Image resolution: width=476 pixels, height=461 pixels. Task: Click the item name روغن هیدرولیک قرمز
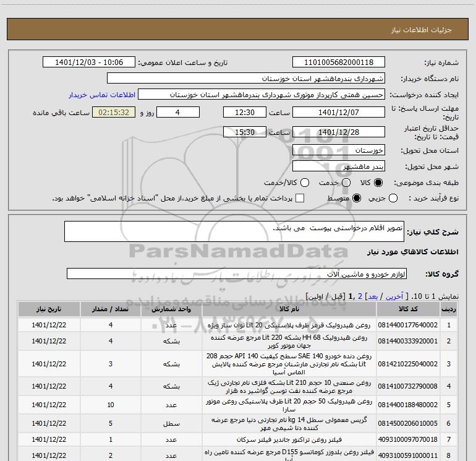click(289, 325)
